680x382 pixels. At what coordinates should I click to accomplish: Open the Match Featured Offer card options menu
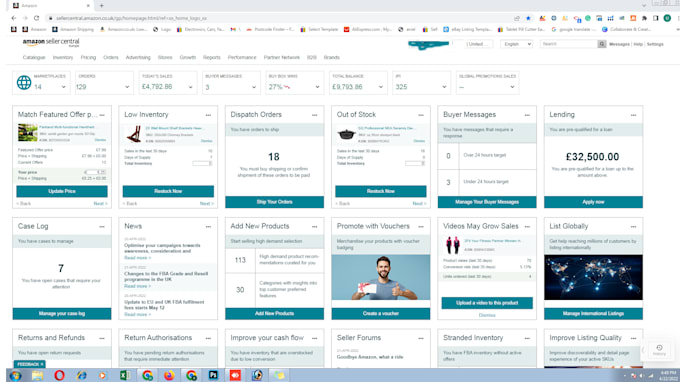[x=102, y=115]
